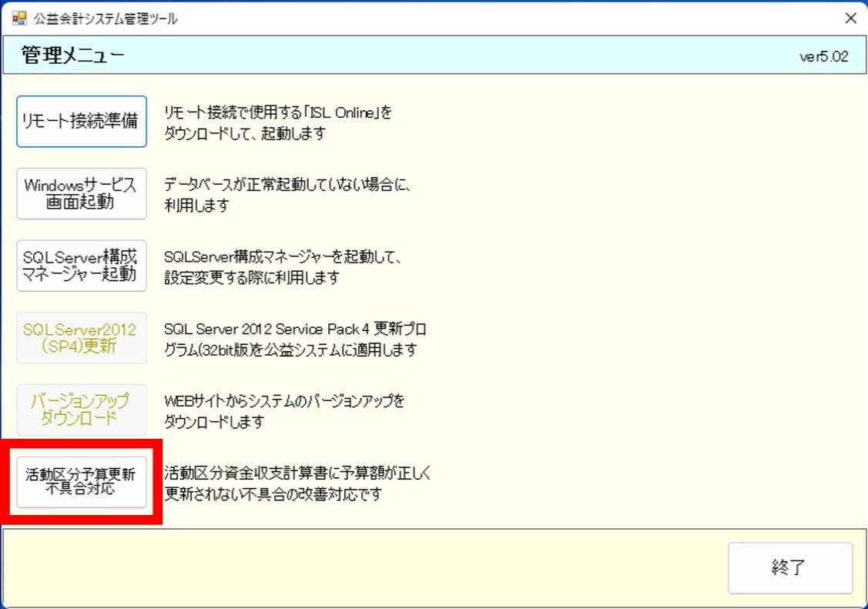
Task: Click the app icon in the title bar
Action: tap(18, 18)
